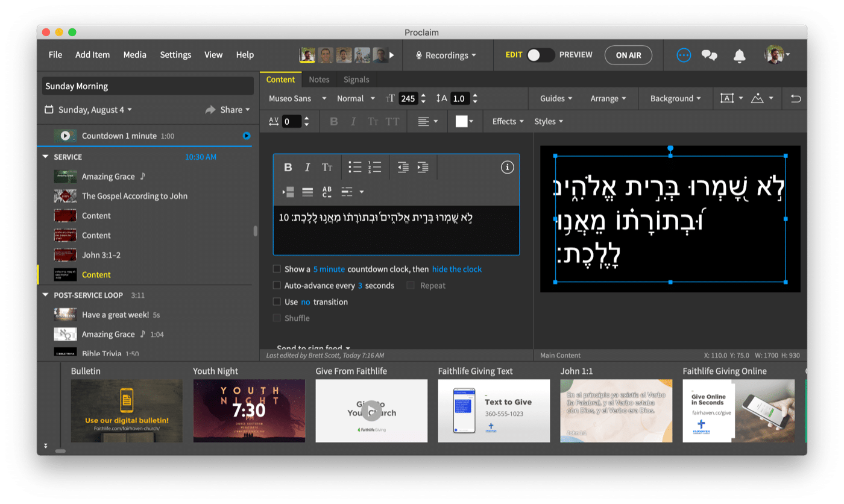
Task: Open the Settings menu
Action: click(x=175, y=55)
